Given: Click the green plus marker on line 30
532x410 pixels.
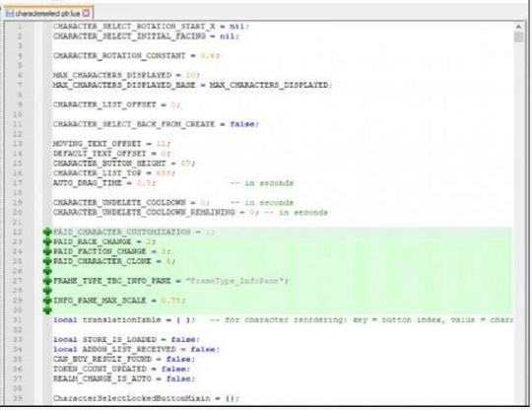Looking at the screenshot, I should coord(47,310).
